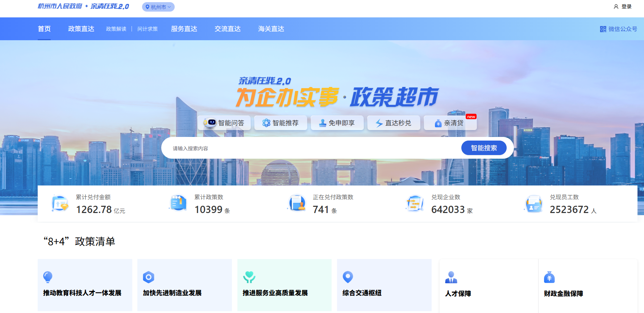Open the 政策直达 navigation menu
644x313 pixels.
tap(81, 29)
